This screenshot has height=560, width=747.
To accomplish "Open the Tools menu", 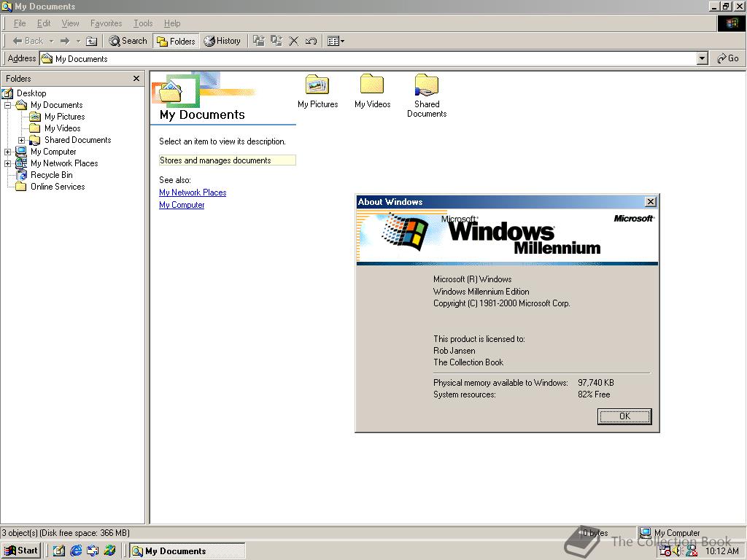I will (x=143, y=23).
